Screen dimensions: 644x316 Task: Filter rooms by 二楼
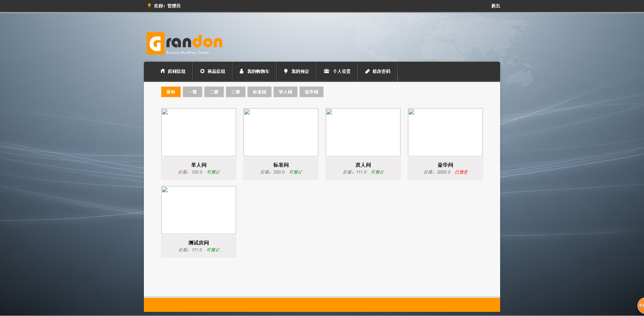coord(214,92)
